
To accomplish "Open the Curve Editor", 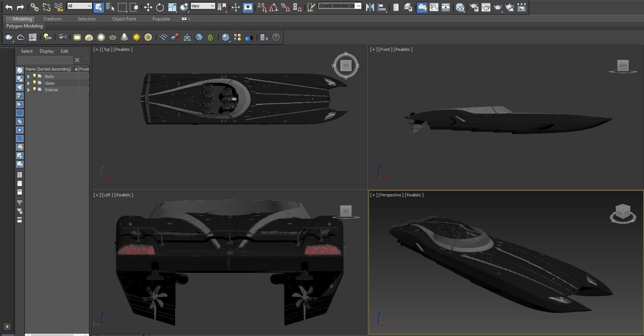I will 434,7.
